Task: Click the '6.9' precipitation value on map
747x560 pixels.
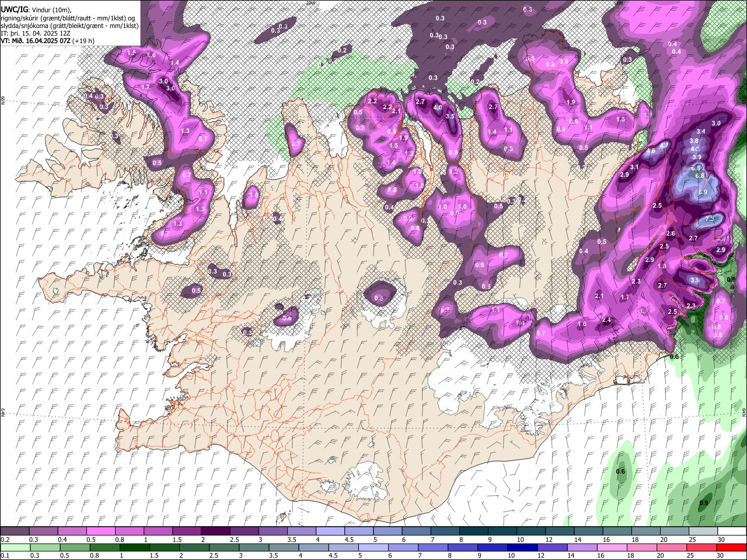Action: (703, 192)
